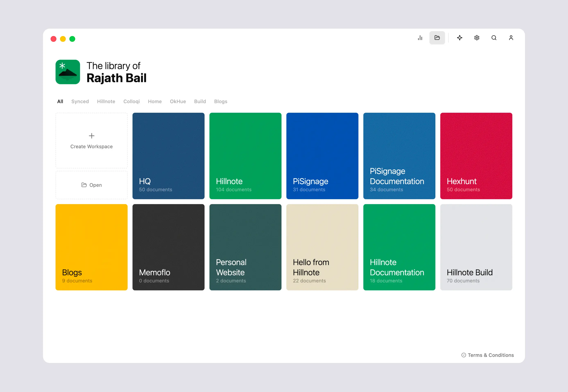Open the yellow Blogs workspace card

point(92,247)
